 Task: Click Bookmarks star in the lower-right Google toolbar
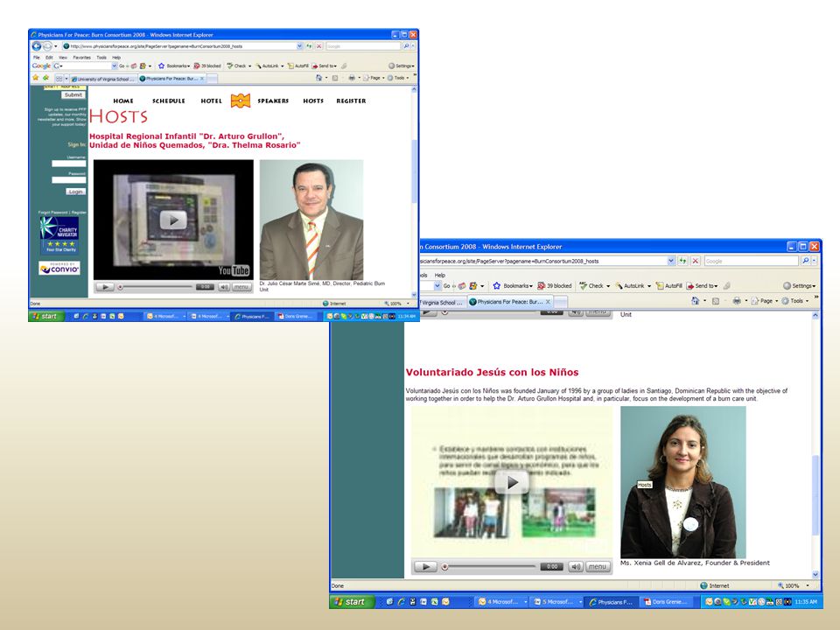coord(497,285)
